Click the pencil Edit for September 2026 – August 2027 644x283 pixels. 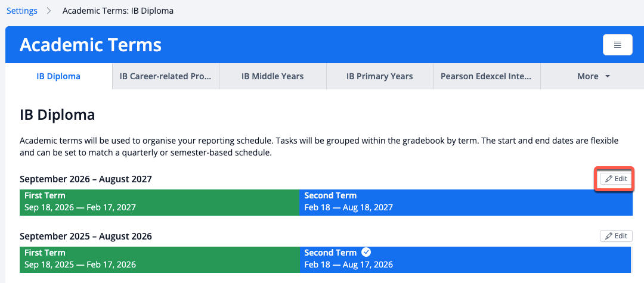click(x=616, y=178)
